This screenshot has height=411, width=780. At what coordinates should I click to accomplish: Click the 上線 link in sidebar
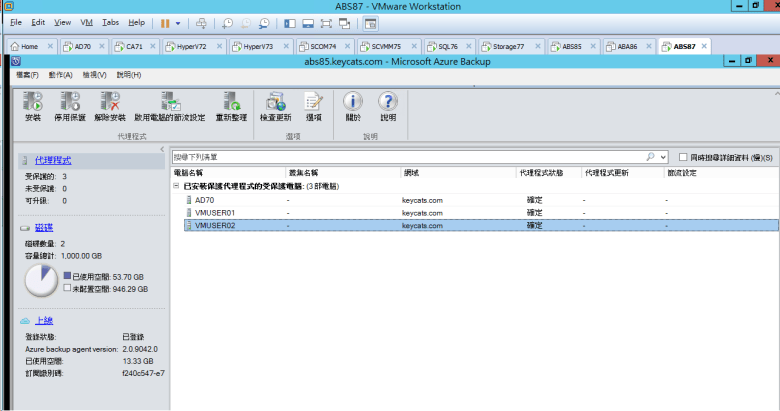pyautogui.click(x=44, y=320)
